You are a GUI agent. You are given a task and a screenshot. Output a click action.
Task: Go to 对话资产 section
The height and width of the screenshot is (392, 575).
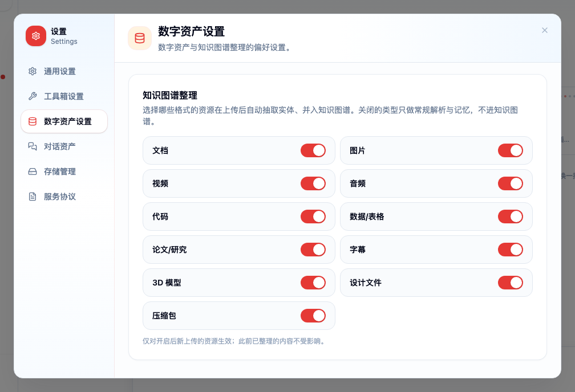pyautogui.click(x=64, y=146)
